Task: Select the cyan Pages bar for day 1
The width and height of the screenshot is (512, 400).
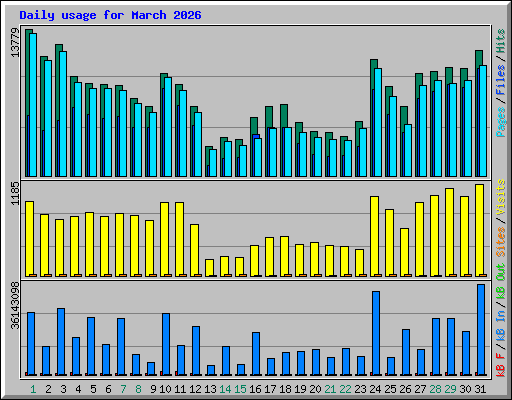Action: point(33,105)
